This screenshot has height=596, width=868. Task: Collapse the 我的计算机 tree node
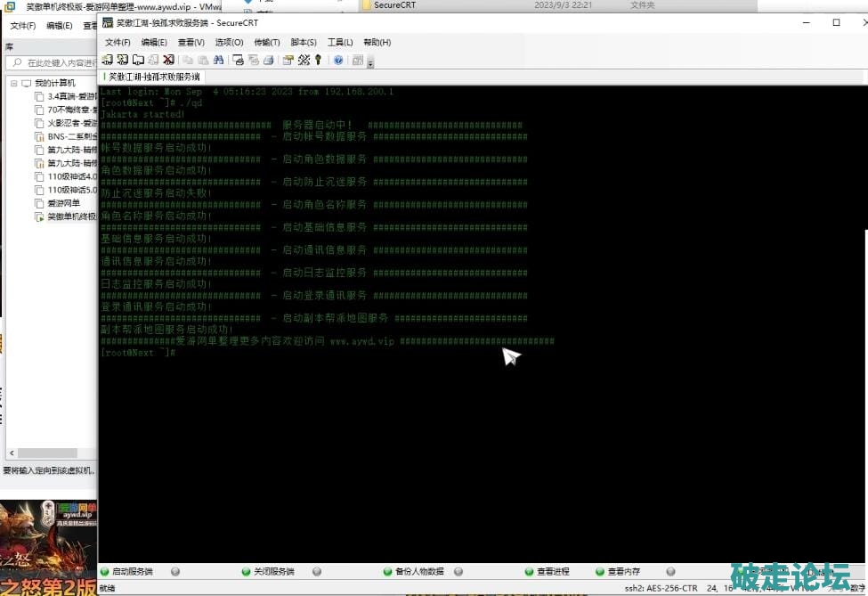coord(13,83)
